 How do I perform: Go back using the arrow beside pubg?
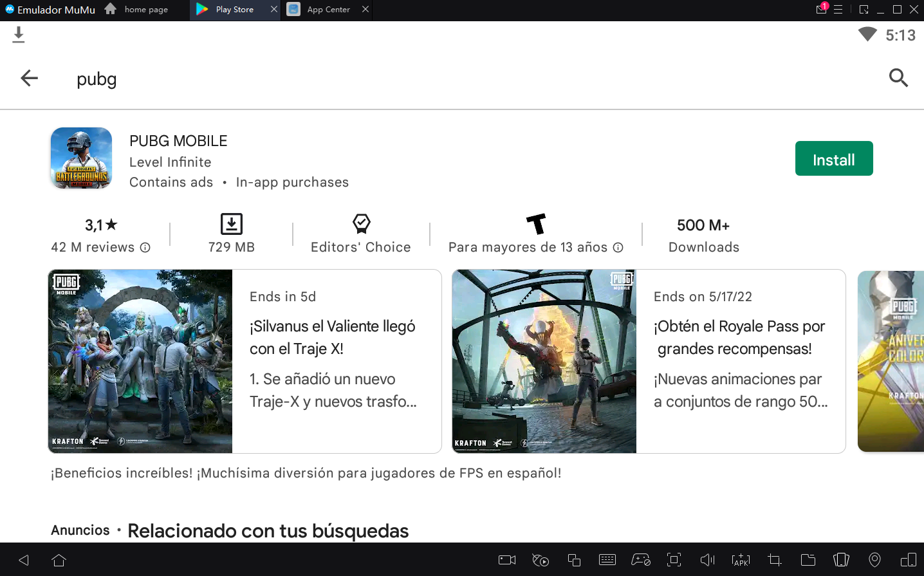pyautogui.click(x=30, y=79)
